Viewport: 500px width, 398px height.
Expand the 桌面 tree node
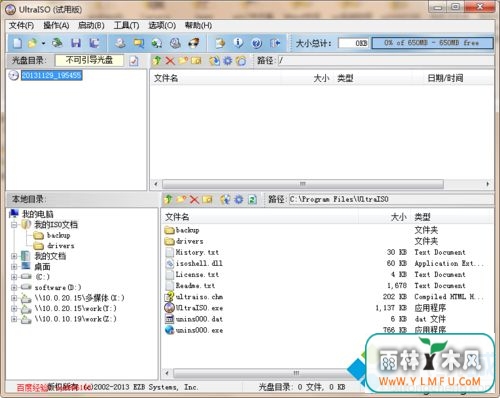point(14,267)
